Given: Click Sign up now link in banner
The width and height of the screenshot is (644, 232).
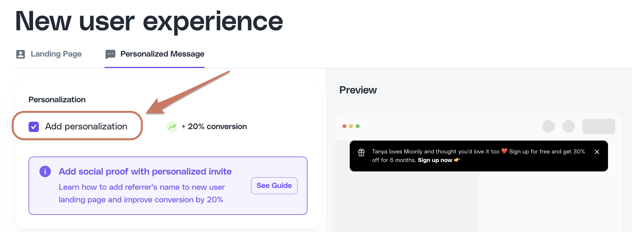Looking at the screenshot, I should click(435, 160).
